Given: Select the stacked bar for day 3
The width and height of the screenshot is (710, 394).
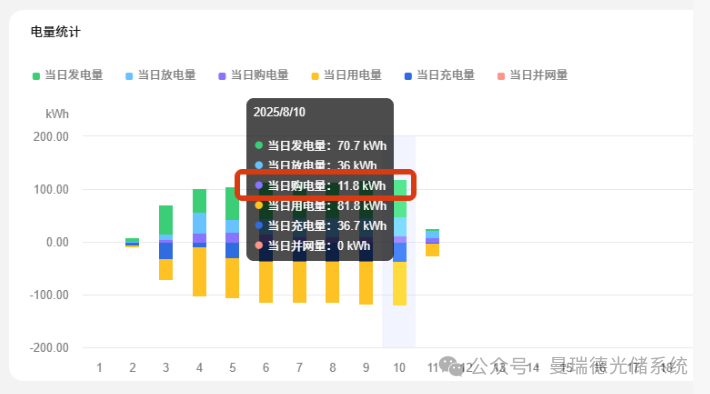Looking at the screenshot, I should tap(166, 243).
